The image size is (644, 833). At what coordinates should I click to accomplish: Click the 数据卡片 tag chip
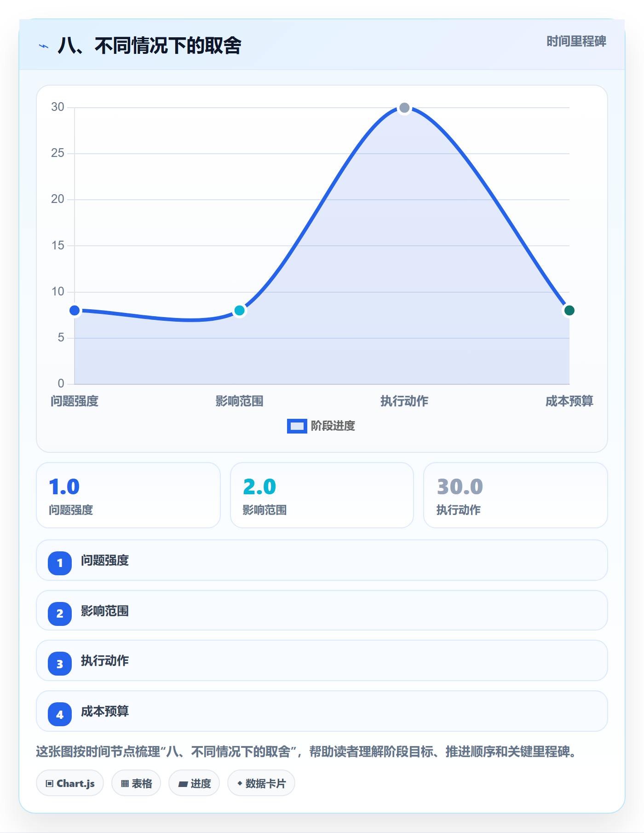[x=261, y=783]
